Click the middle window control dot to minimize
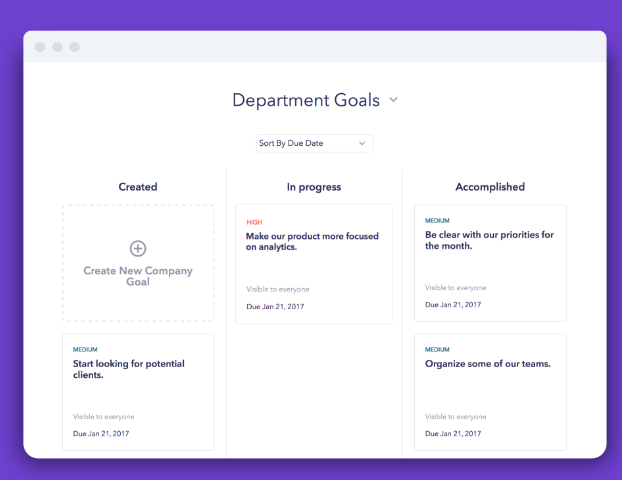 [x=57, y=47]
